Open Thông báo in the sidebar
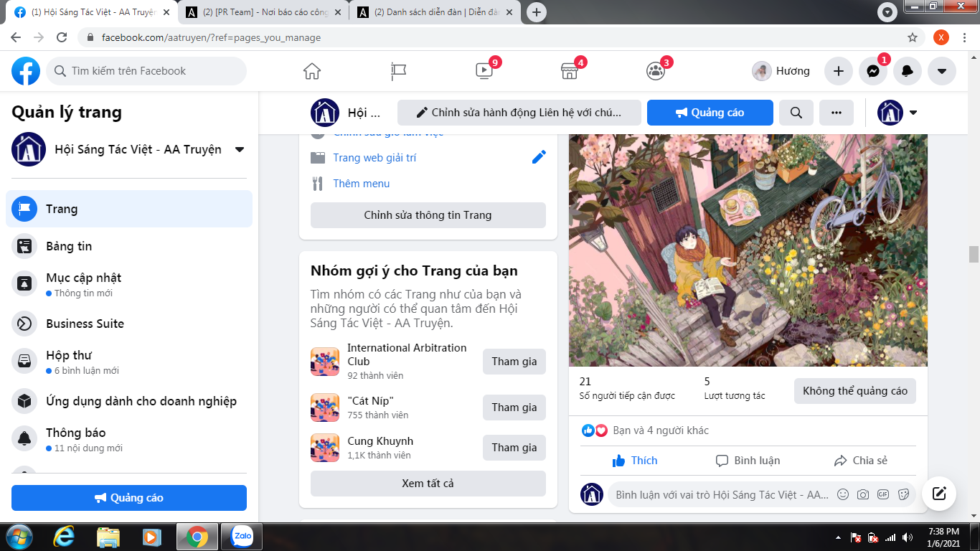The image size is (980, 551). pyautogui.click(x=129, y=439)
